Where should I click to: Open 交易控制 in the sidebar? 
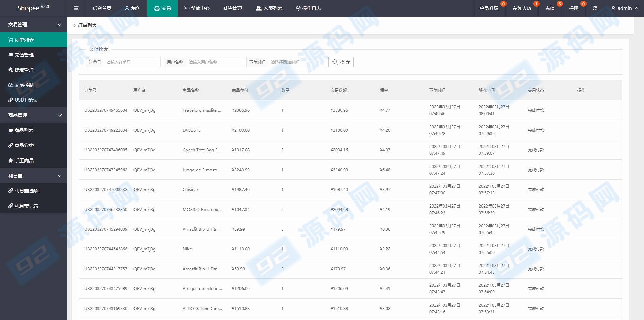click(x=34, y=85)
